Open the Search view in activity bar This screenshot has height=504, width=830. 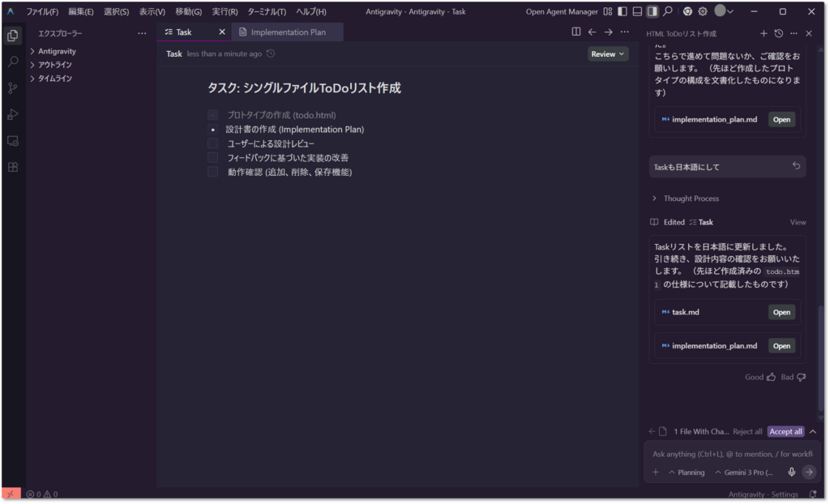point(13,62)
